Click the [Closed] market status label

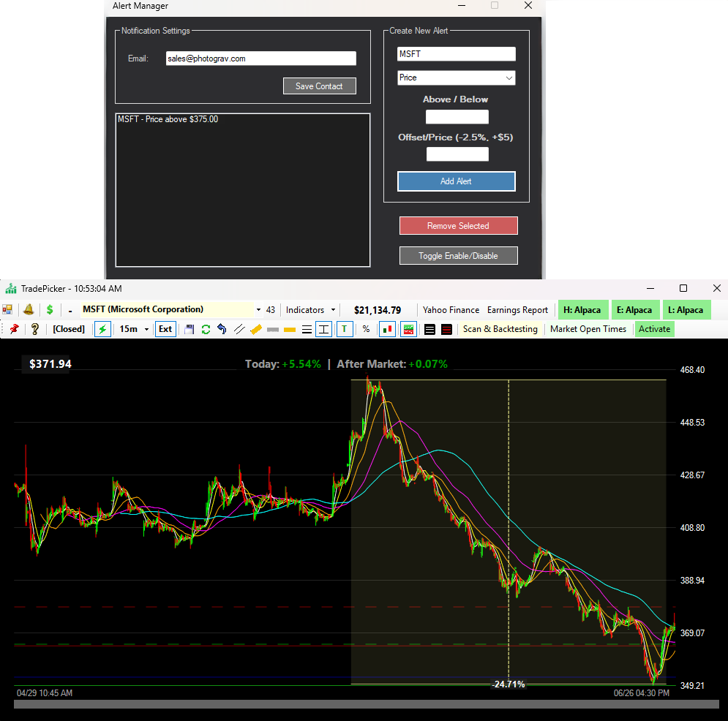point(69,329)
